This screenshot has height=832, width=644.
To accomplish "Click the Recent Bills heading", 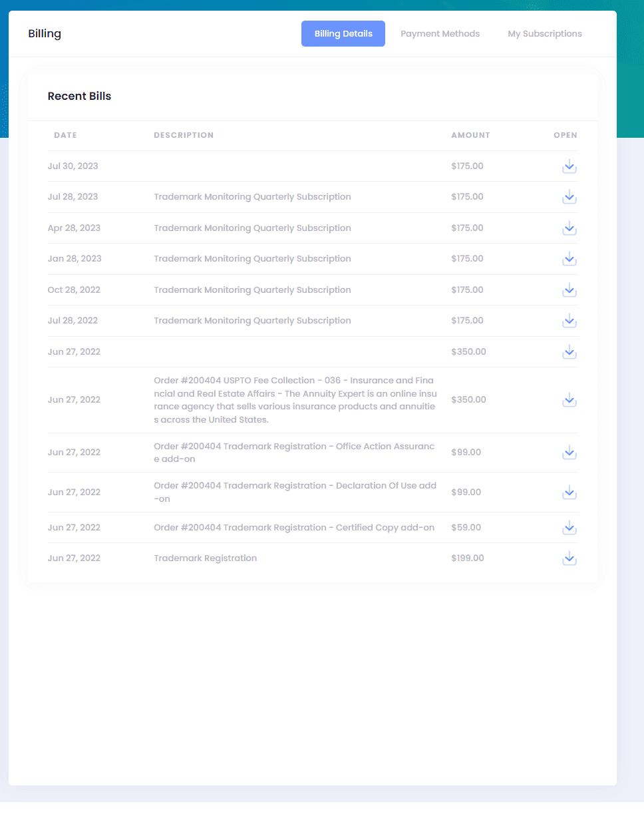I will point(79,97).
